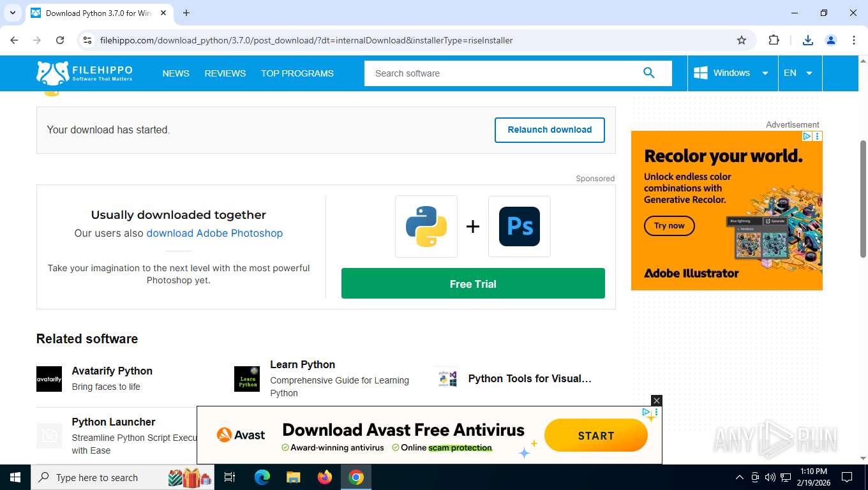Close the Download Python 3.7.0 tab
This screenshot has width=868, height=490.
(163, 13)
